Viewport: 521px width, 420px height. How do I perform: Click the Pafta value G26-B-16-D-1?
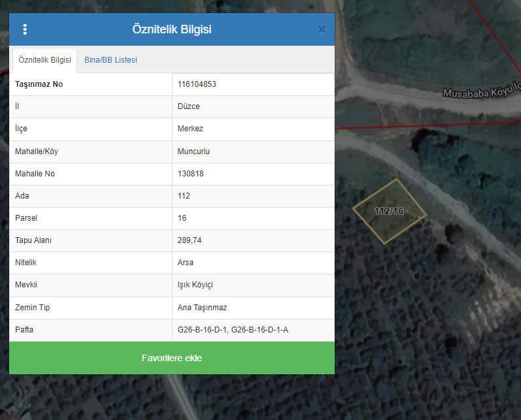point(203,330)
